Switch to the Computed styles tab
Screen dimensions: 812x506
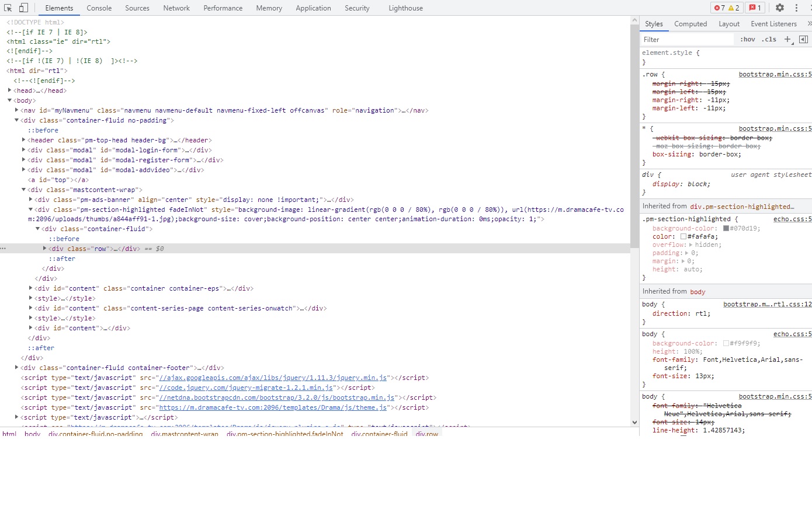pos(690,23)
